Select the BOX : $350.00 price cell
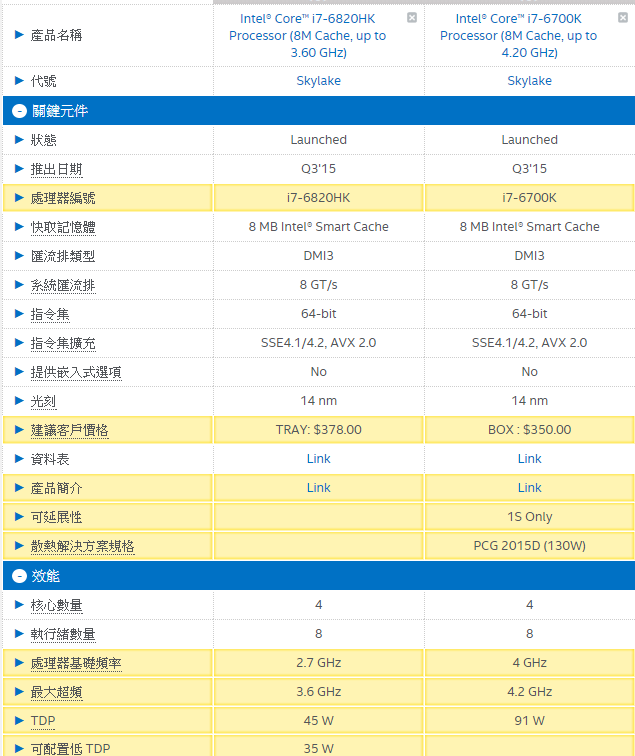635x756 pixels. 529,430
